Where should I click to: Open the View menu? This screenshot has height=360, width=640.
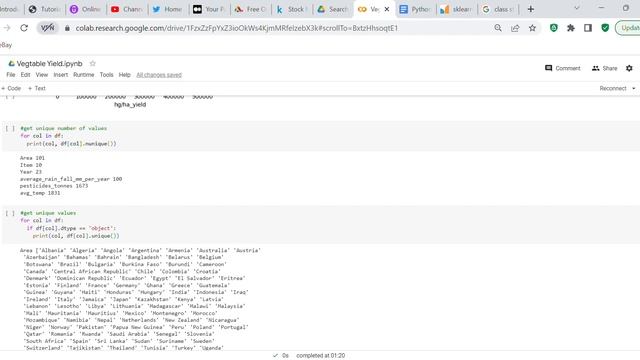[x=42, y=75]
